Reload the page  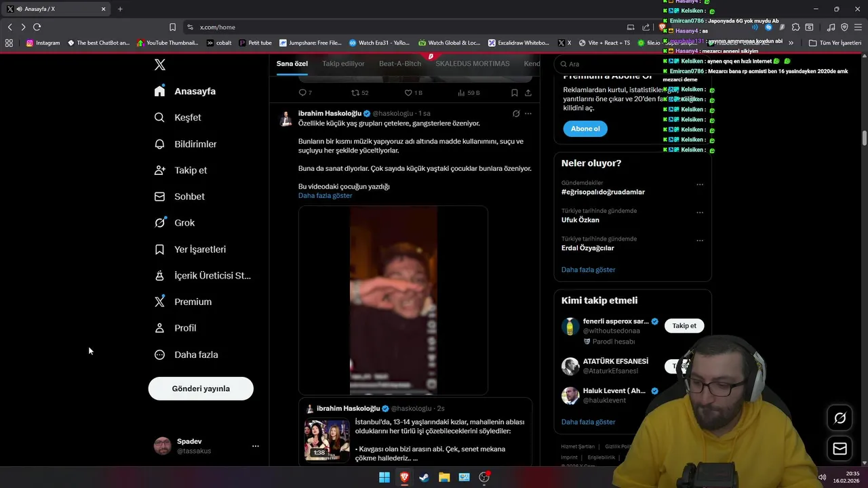click(x=37, y=27)
